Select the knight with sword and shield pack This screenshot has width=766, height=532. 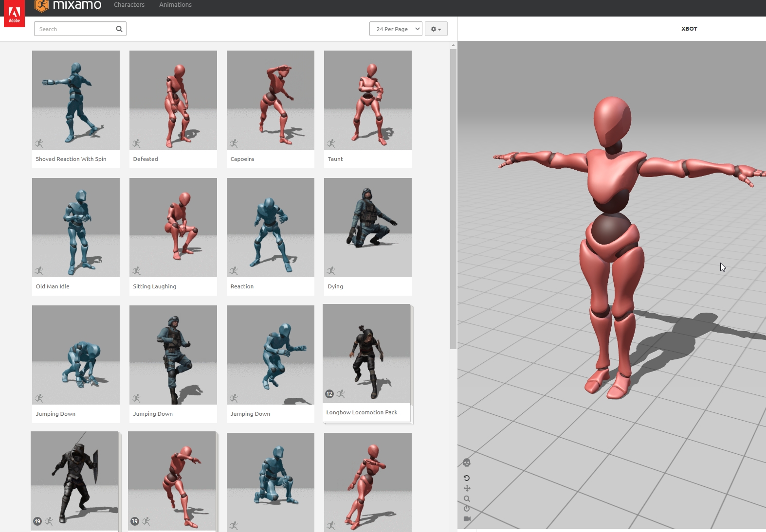(x=74, y=481)
